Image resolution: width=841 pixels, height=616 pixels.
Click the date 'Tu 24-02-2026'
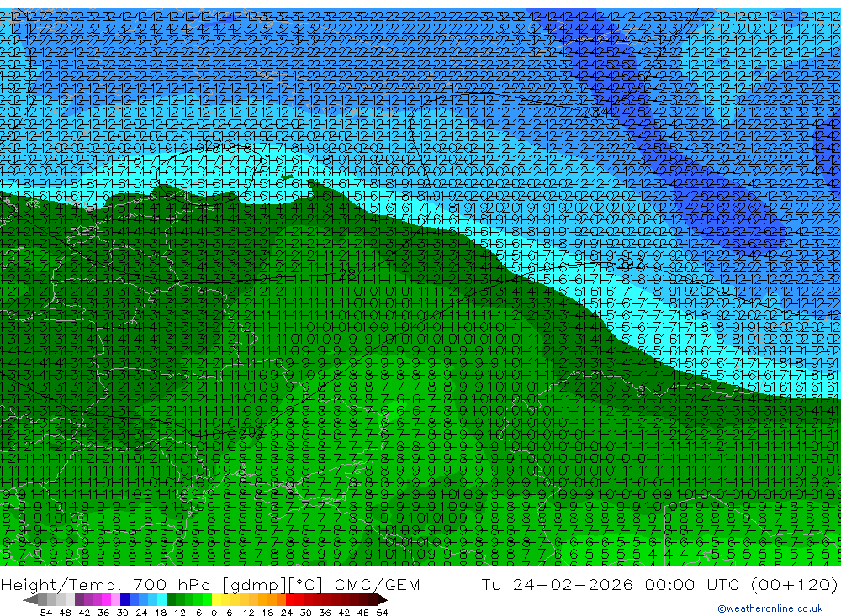point(558,584)
